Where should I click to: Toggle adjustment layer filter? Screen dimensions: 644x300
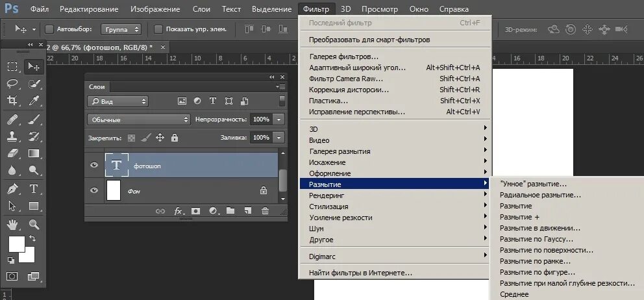197,101
